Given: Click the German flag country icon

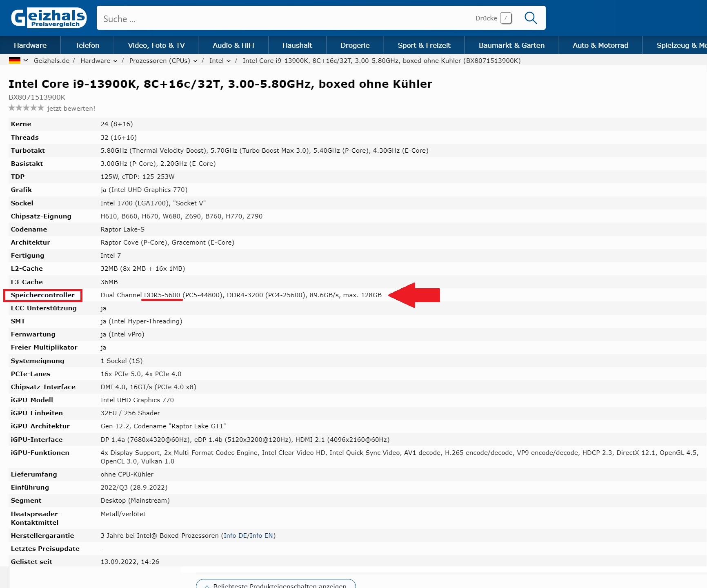Looking at the screenshot, I should (15, 60).
